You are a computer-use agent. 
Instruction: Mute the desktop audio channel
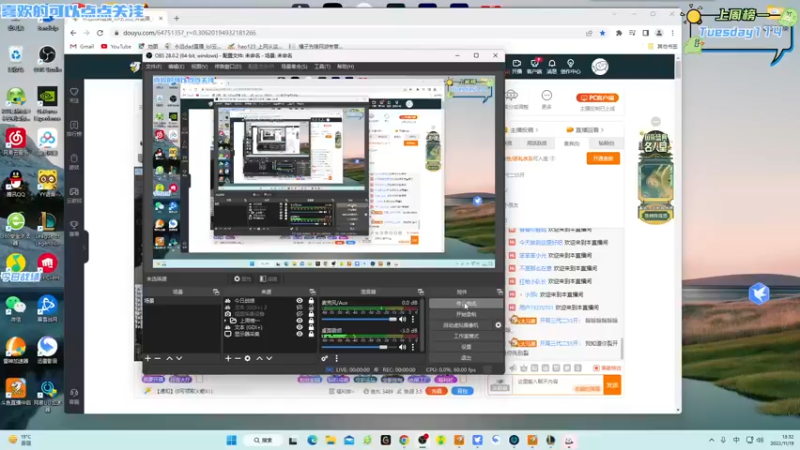click(403, 347)
